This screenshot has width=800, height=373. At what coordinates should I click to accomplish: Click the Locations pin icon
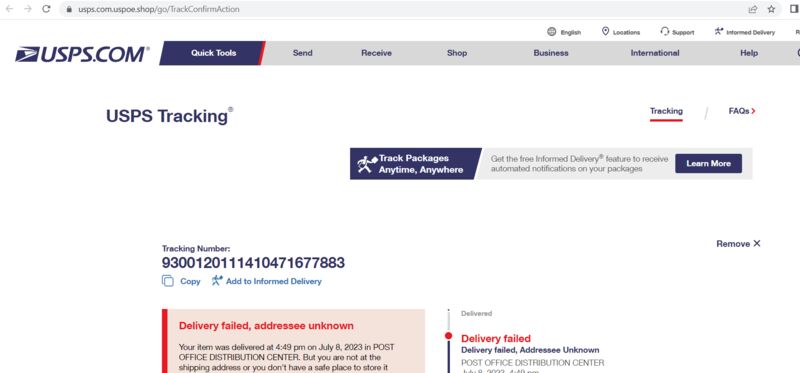[605, 32]
